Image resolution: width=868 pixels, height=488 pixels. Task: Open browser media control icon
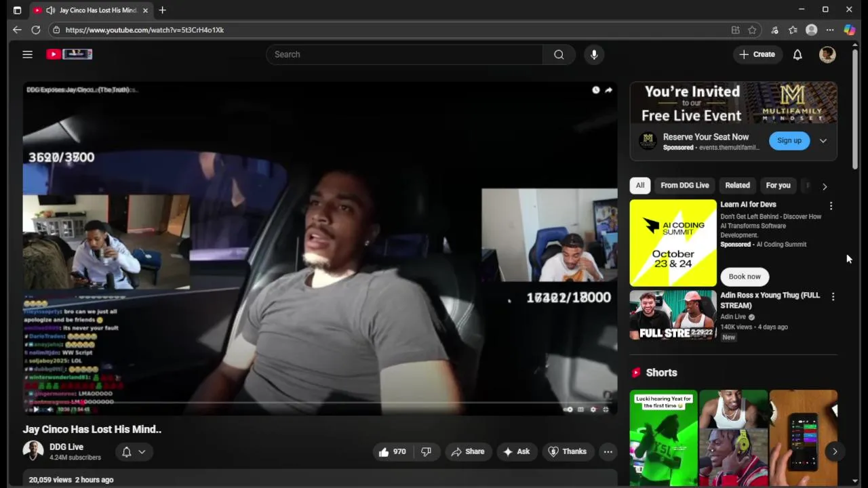(x=774, y=30)
